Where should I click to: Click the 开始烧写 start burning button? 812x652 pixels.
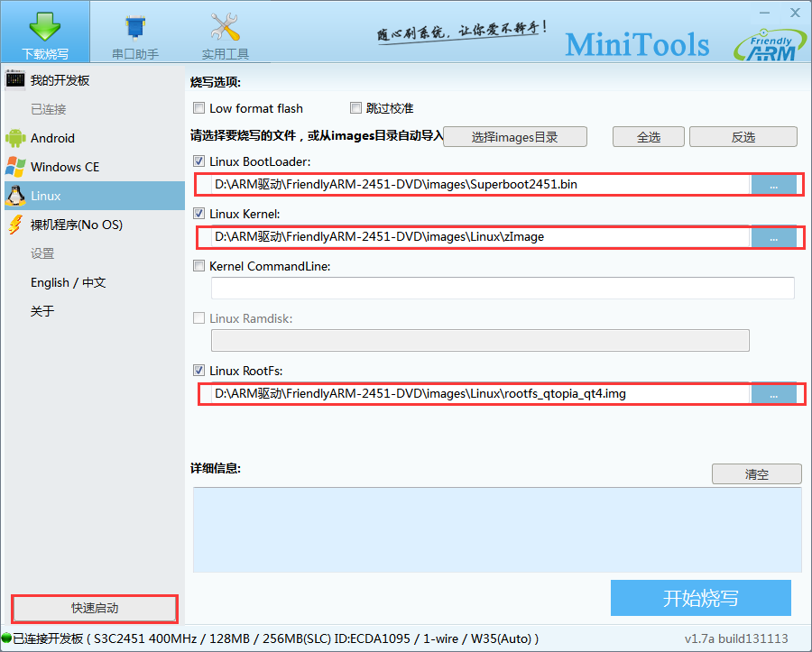coord(701,598)
